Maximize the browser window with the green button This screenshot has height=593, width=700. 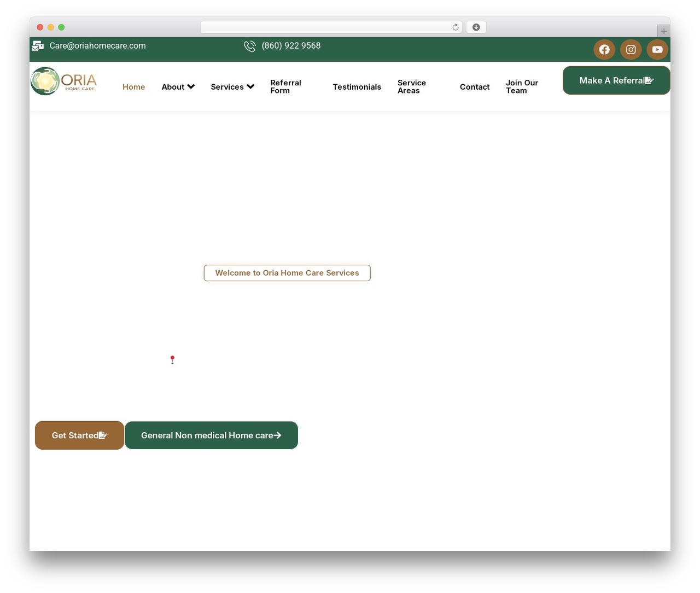click(61, 27)
